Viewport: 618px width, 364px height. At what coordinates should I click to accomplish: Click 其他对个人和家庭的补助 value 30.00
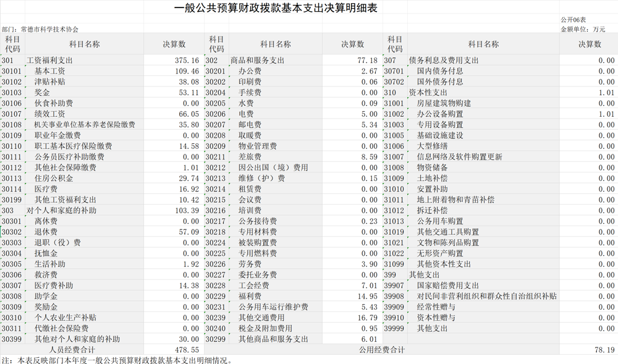189,339
